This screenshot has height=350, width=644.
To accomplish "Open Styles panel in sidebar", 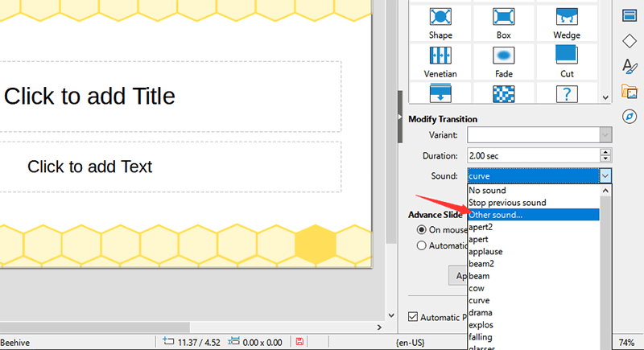I will pos(630,66).
